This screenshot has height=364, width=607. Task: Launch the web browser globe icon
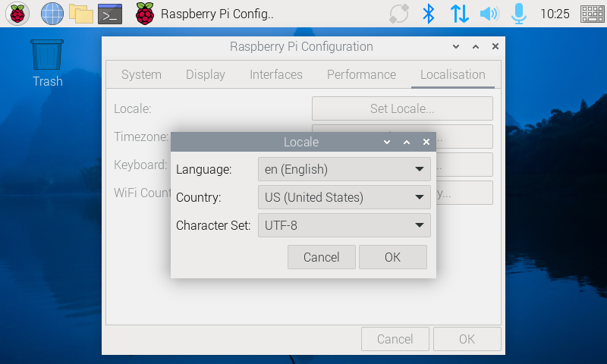tap(52, 14)
